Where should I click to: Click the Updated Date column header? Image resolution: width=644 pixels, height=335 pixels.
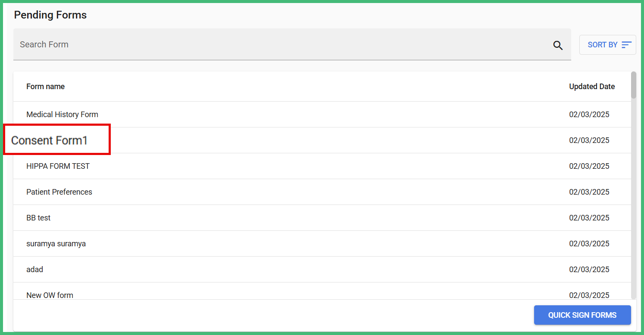[x=592, y=87]
